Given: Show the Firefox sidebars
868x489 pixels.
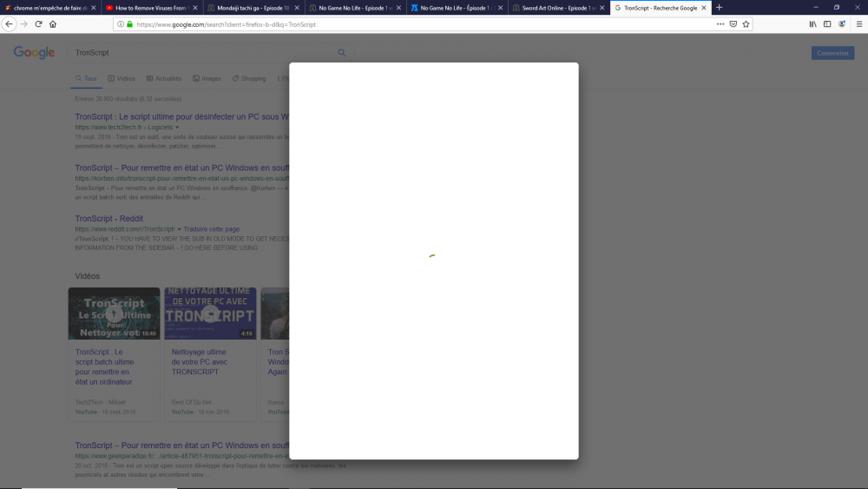Looking at the screenshot, I should pos(827,24).
